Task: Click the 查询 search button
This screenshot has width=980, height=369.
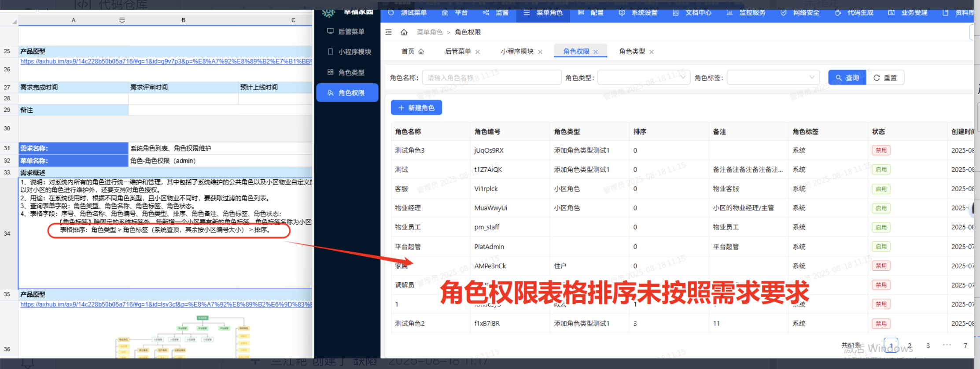Action: [x=847, y=77]
